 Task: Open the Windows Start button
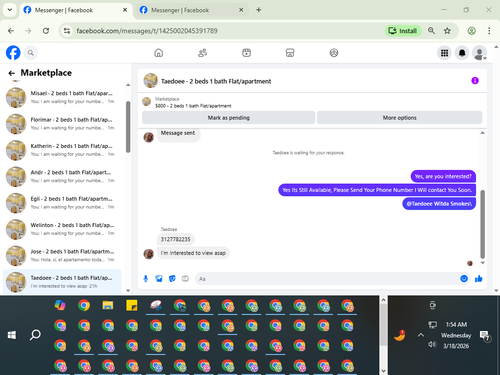click(12, 335)
